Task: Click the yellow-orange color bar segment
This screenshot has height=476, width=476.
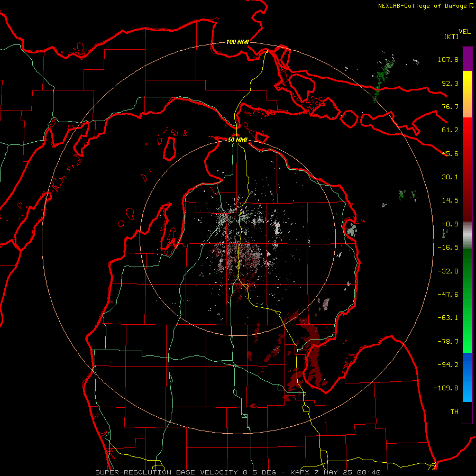Action: 467,94
